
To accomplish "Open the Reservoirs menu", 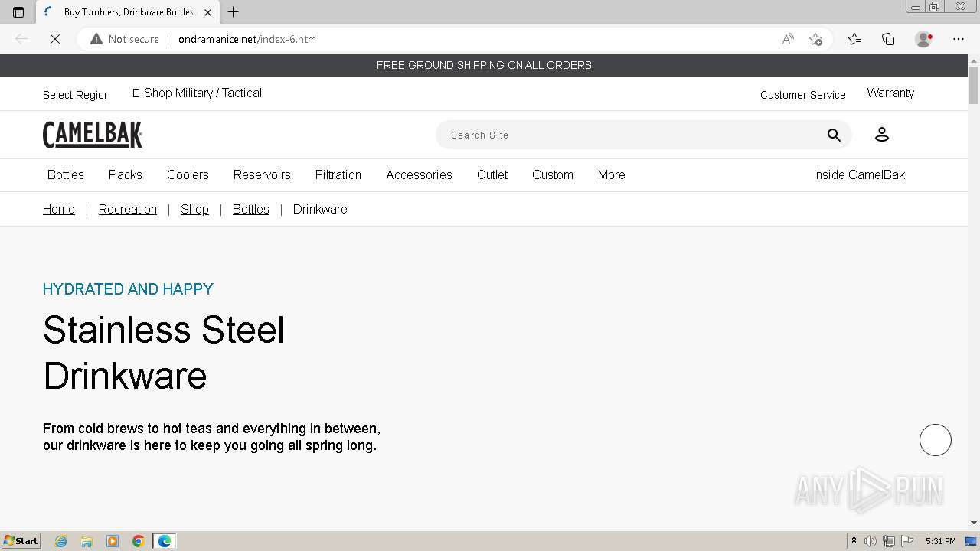I will (262, 174).
